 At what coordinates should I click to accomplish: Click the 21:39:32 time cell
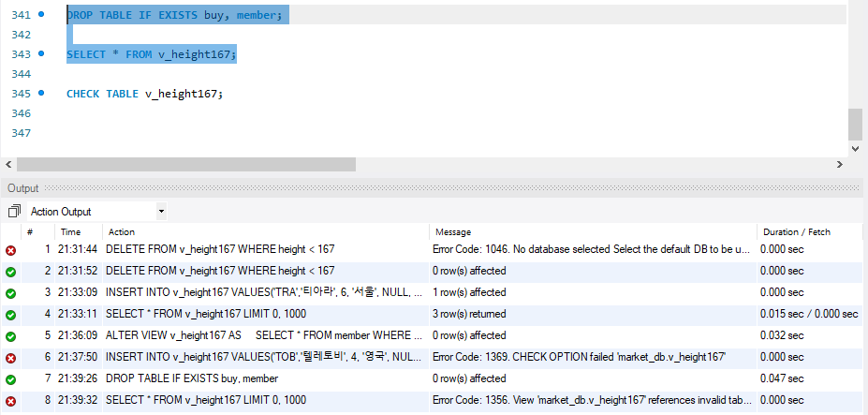pyautogui.click(x=78, y=401)
